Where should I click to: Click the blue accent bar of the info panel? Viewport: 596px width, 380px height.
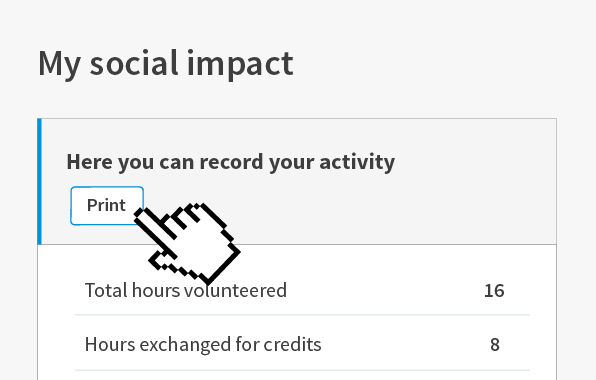(39, 181)
